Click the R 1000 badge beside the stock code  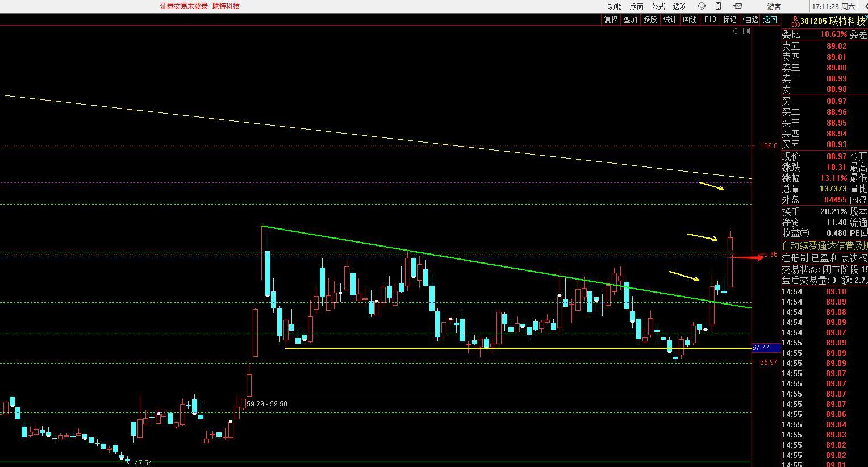point(795,21)
